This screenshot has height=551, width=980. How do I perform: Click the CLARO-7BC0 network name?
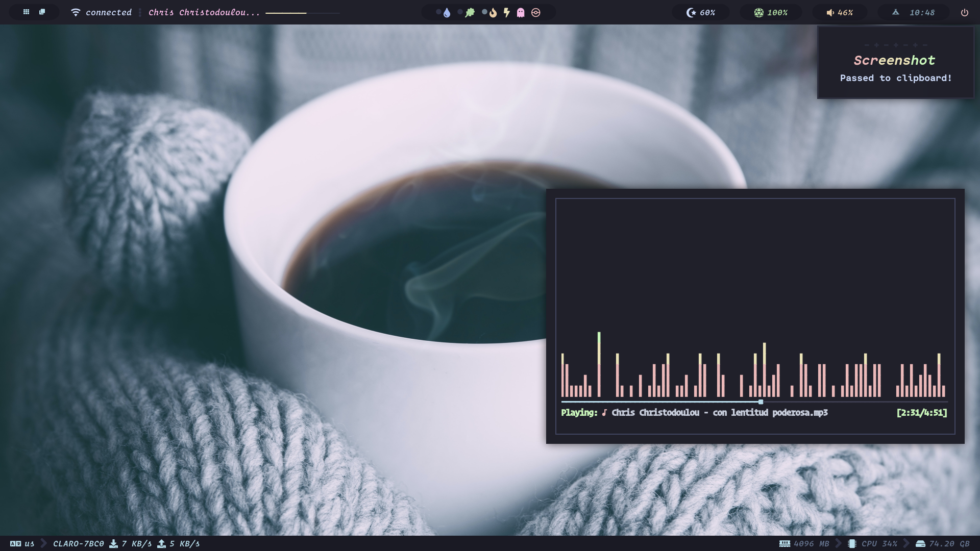(78, 544)
